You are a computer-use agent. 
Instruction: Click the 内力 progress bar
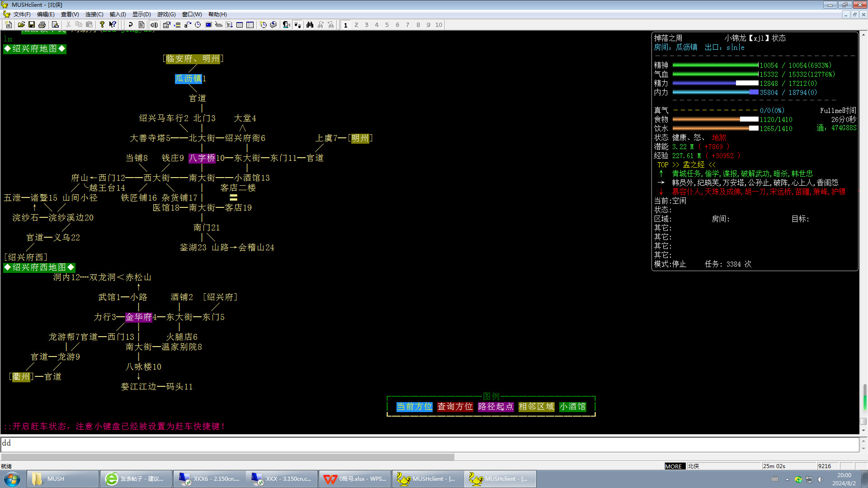pos(715,92)
